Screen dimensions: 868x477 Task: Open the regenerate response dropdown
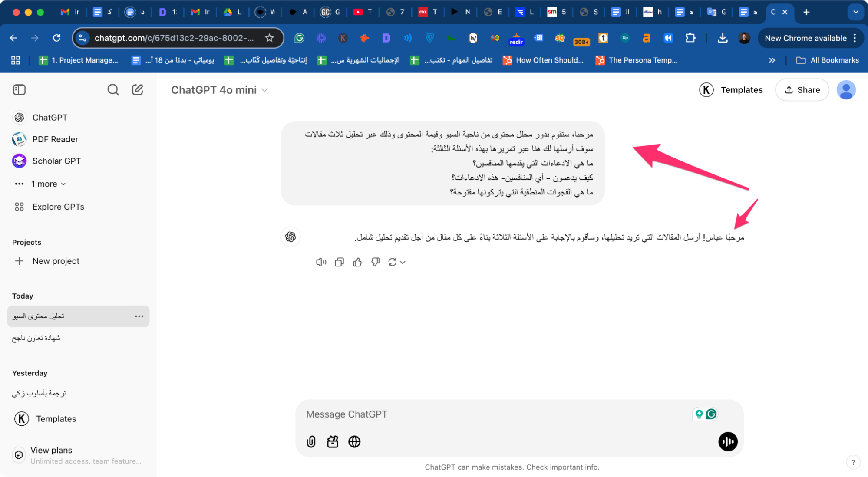click(397, 262)
